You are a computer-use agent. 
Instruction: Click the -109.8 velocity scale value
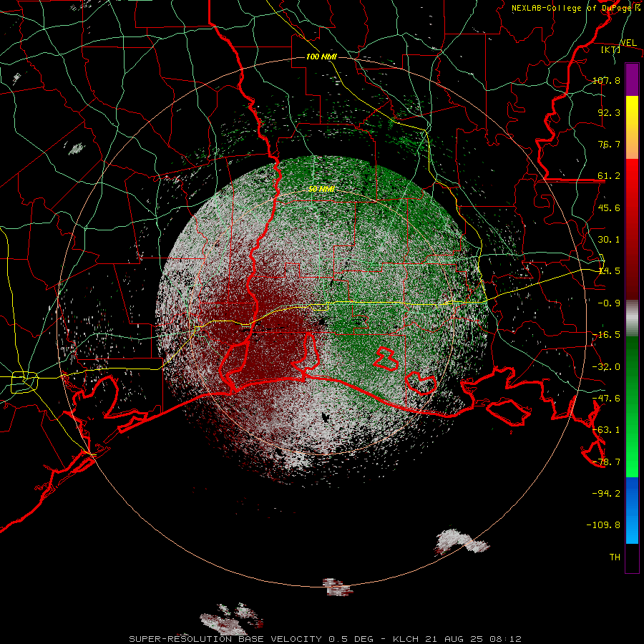pyautogui.click(x=604, y=525)
